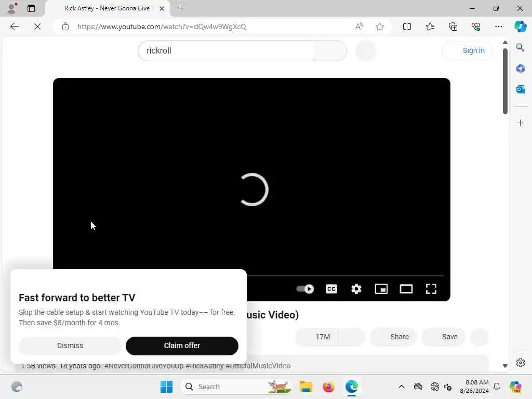Toggle the autoplay switch in the player
Image resolution: width=532 pixels, height=399 pixels.
tap(305, 289)
